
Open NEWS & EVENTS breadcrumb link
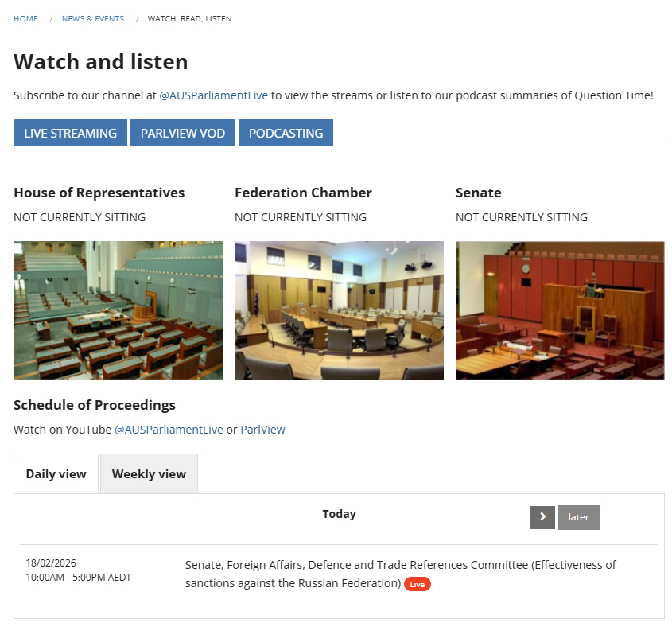(93, 19)
